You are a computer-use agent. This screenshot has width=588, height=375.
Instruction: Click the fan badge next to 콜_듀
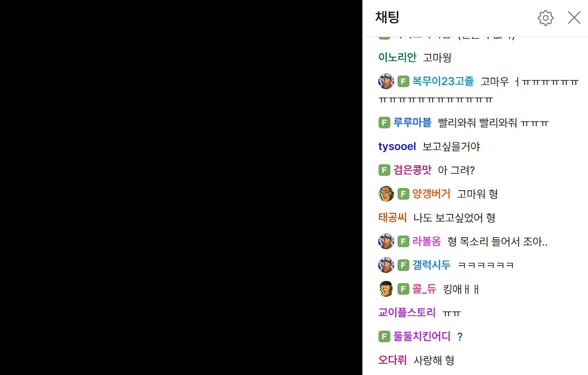pyautogui.click(x=403, y=289)
